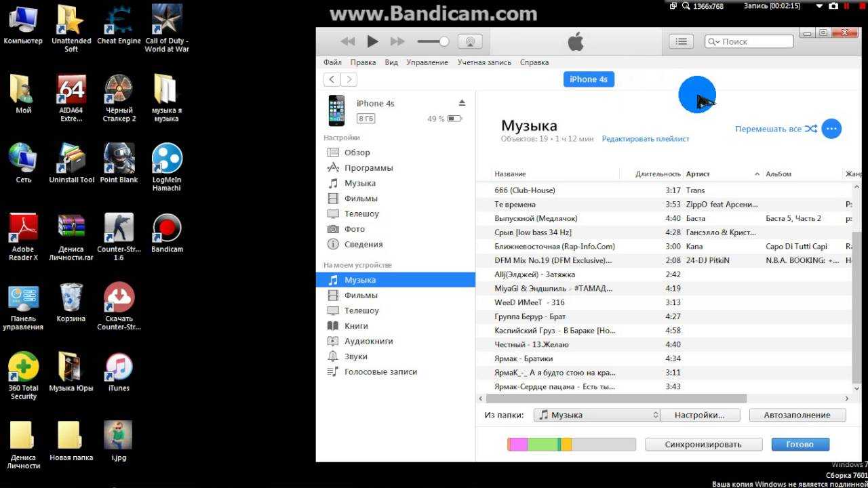Click the Поиск search field
This screenshot has height=488, width=868.
749,41
